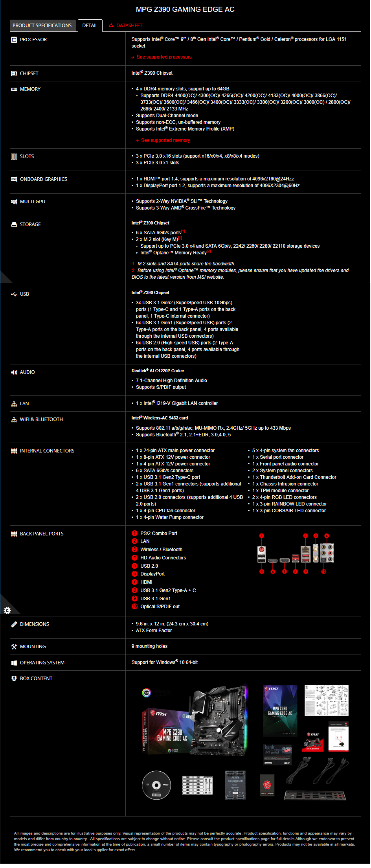
Task: Click the Audio speaker icon
Action: (14, 372)
